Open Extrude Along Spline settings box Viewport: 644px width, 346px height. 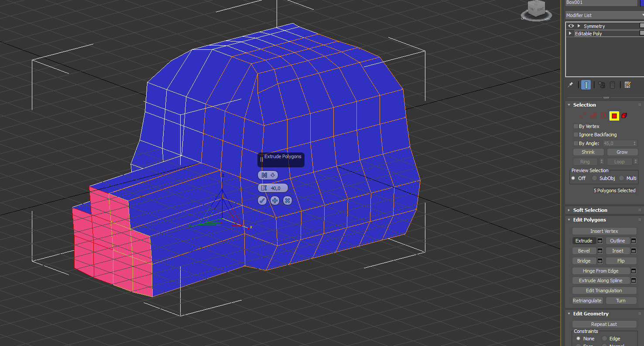pyautogui.click(x=634, y=280)
